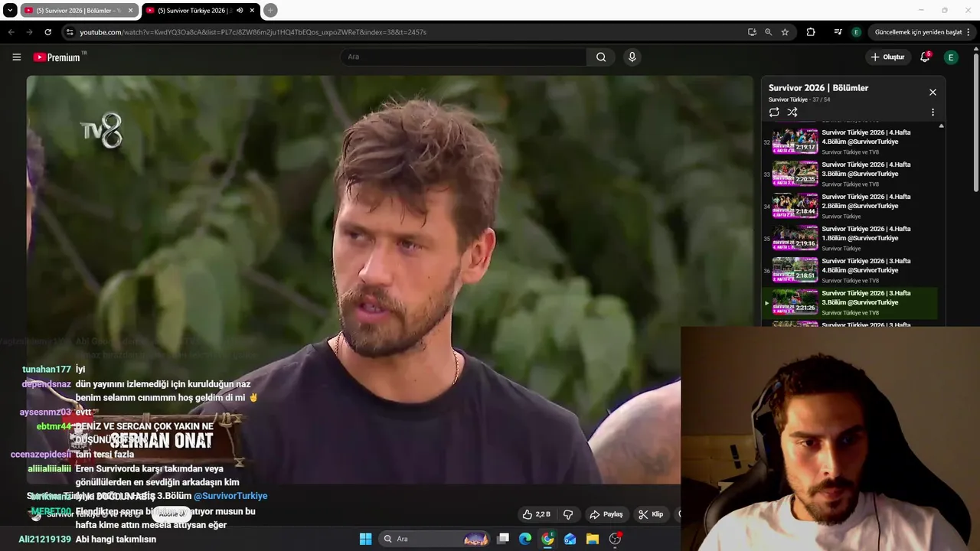Open Chrome profile avatar E
The width and height of the screenshot is (980, 551).
tap(856, 32)
